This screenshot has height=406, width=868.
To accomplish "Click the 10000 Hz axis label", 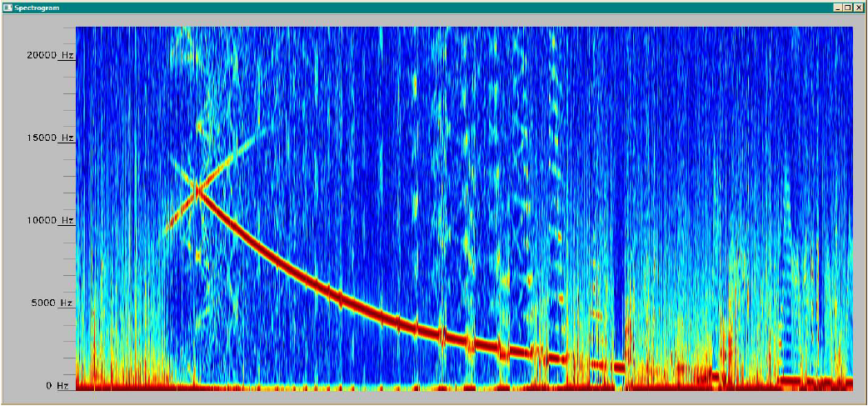I will point(50,220).
